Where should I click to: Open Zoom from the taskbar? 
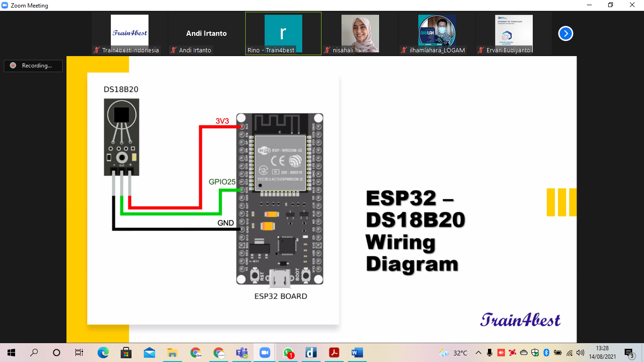pyautogui.click(x=264, y=353)
